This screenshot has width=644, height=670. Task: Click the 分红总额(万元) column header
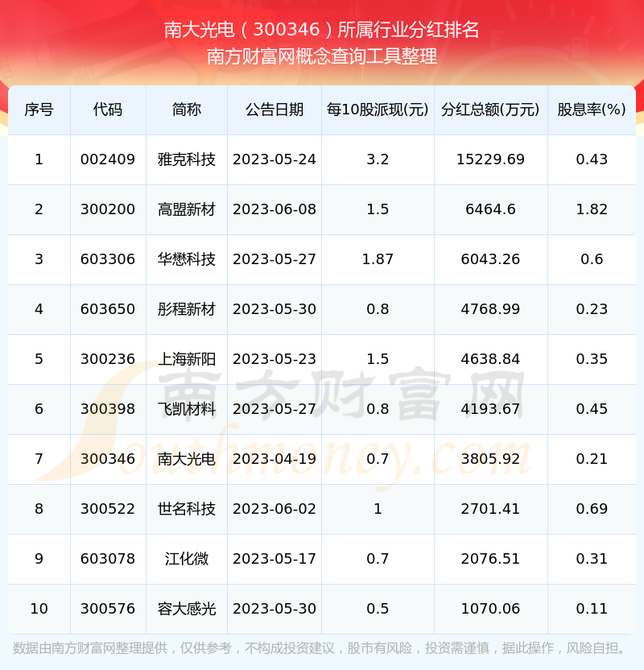[490, 110]
